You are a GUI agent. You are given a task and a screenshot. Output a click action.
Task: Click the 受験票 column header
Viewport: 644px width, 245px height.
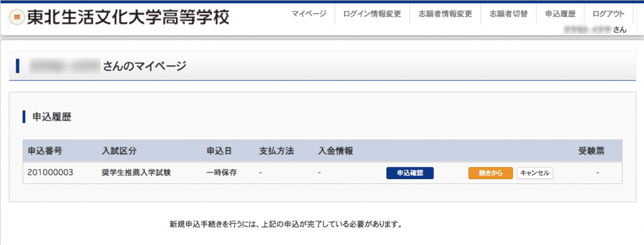tap(591, 151)
